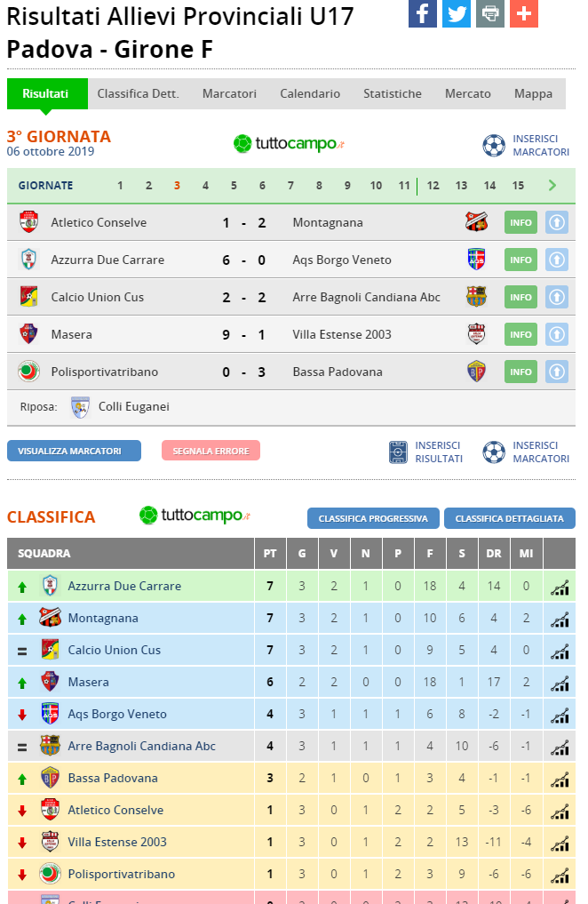The width and height of the screenshot is (588, 904).
Task: Open the trend chart icon for Azzurra Due Carrare
Action: 560,587
